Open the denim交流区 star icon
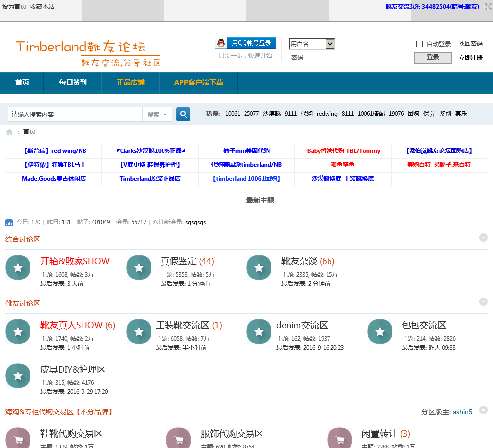Image resolution: width=493 pixels, height=448 pixels. (x=259, y=331)
